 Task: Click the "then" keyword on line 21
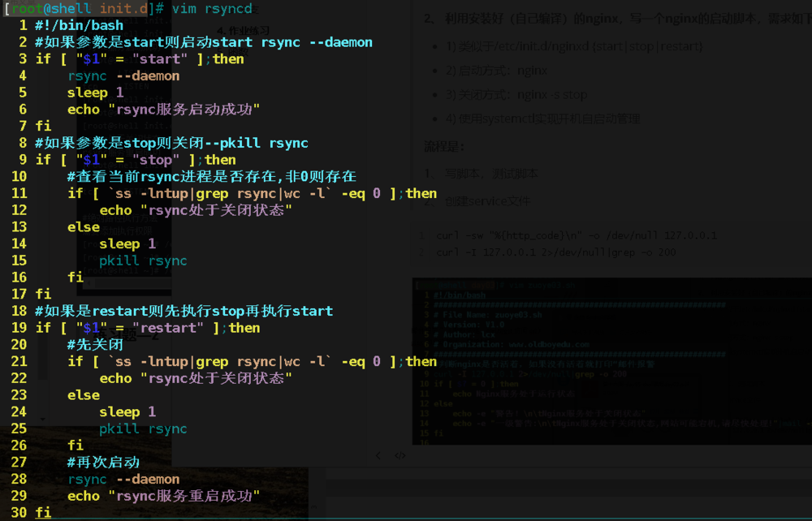pyautogui.click(x=421, y=362)
